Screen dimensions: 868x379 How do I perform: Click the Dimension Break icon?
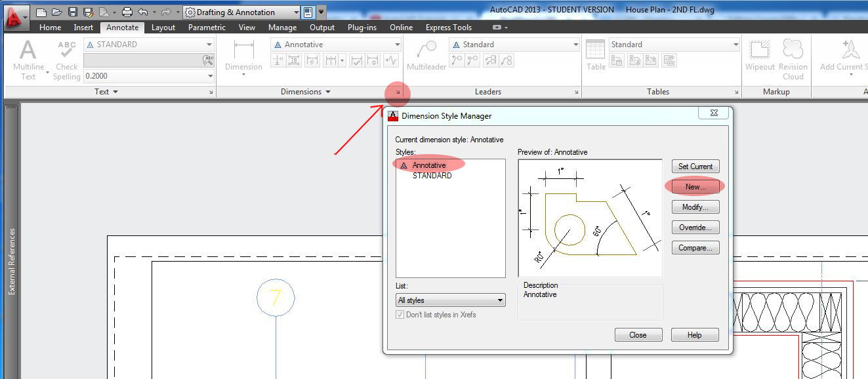pos(278,60)
